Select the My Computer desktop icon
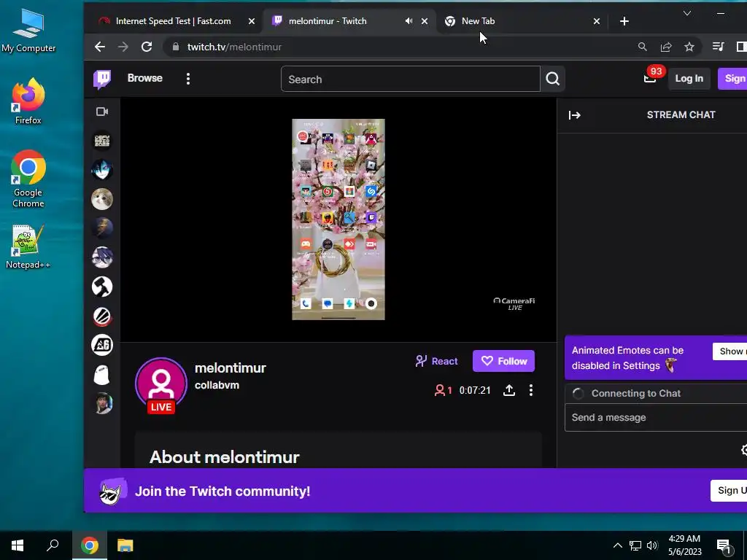This screenshot has width=747, height=560. (x=28, y=31)
